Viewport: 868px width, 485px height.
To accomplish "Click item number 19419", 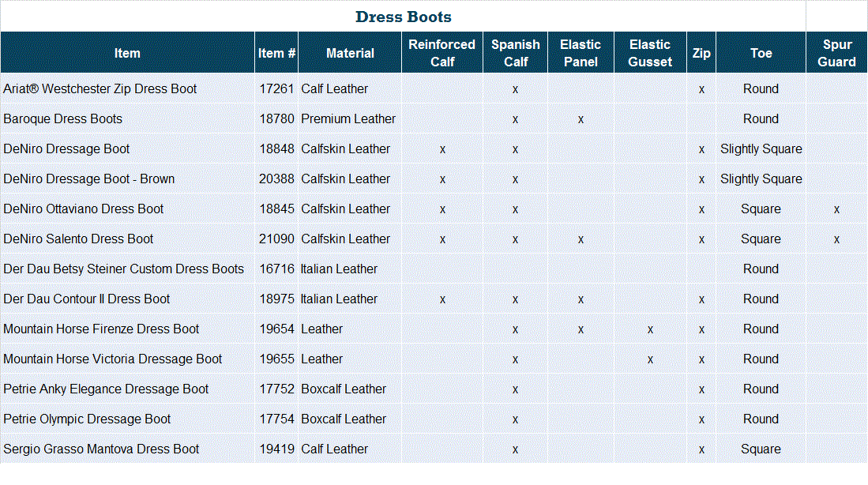I will (x=276, y=449).
